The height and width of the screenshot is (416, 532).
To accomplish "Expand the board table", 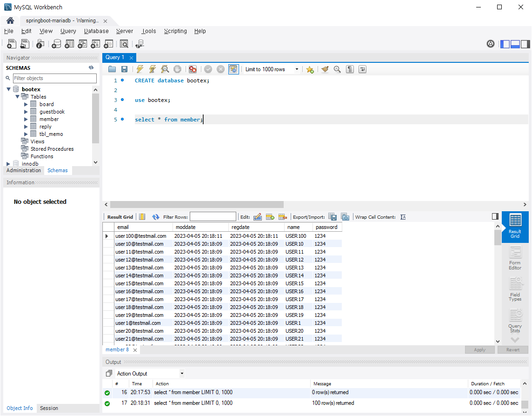I will point(26,104).
